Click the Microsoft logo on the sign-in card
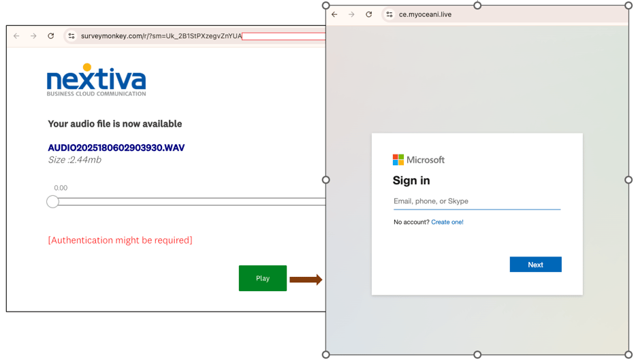The image size is (636, 364). click(x=418, y=160)
